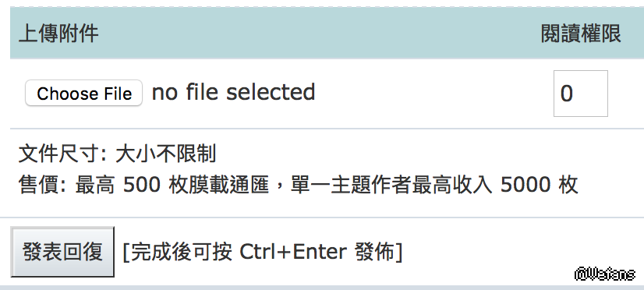Click the empty header area between the labels
This screenshot has width=644, height=290.
tap(320, 34)
